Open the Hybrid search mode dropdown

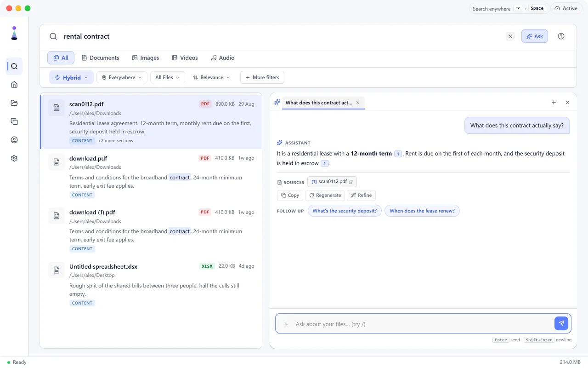[x=71, y=77]
